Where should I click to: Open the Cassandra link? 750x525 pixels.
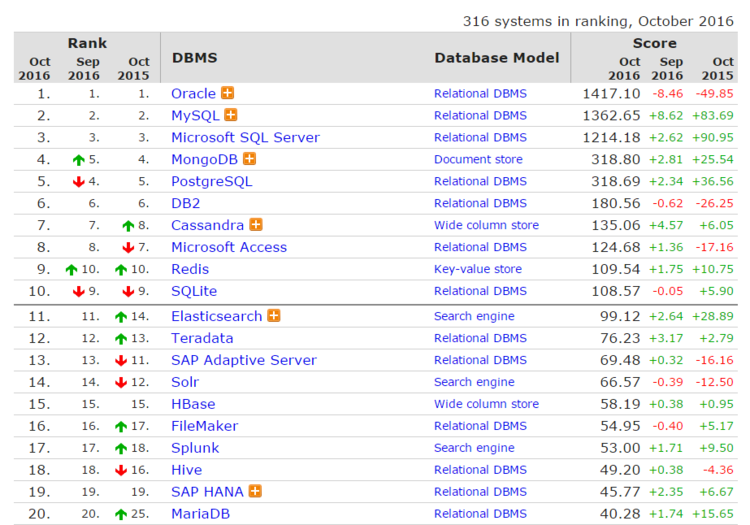coord(208,225)
